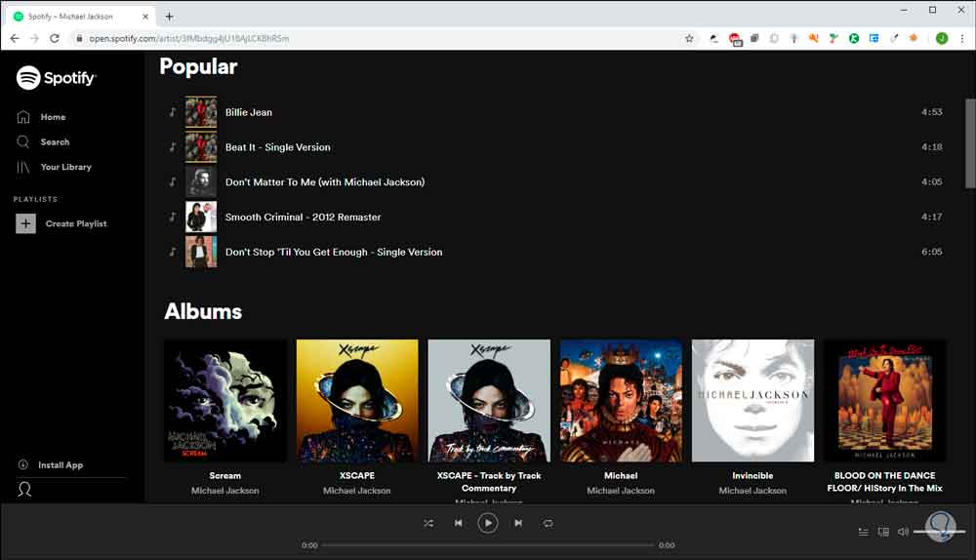Viewport: 976px width, 560px height.
Task: Skip to previous track
Action: click(x=458, y=523)
